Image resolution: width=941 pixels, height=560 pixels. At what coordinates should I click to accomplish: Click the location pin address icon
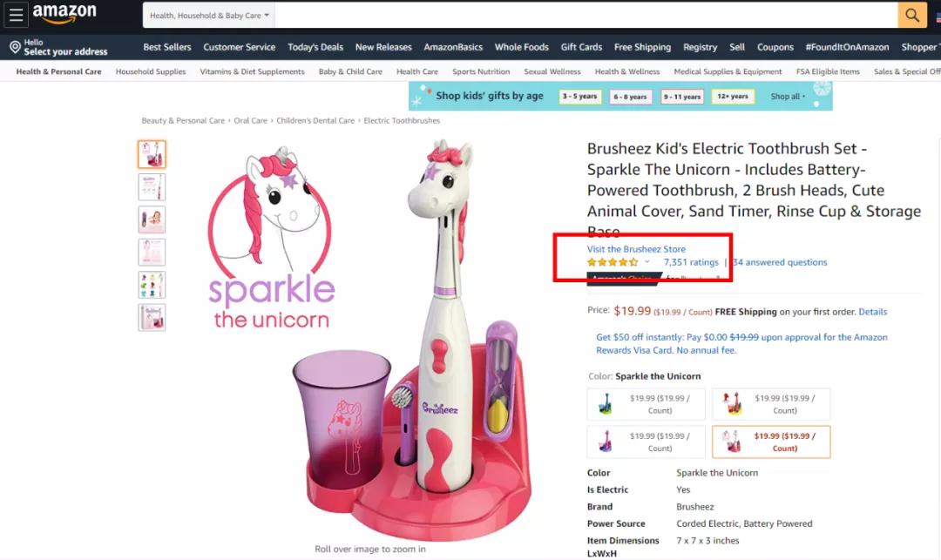(x=15, y=47)
